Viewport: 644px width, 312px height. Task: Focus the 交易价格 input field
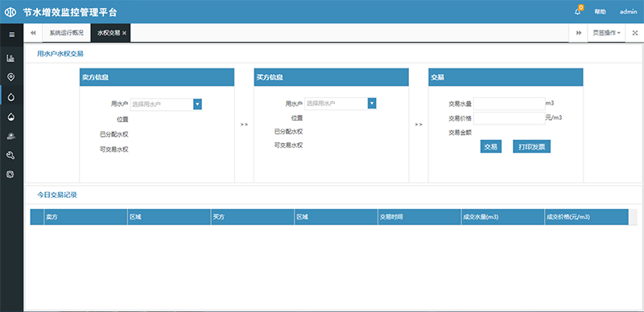[510, 118]
